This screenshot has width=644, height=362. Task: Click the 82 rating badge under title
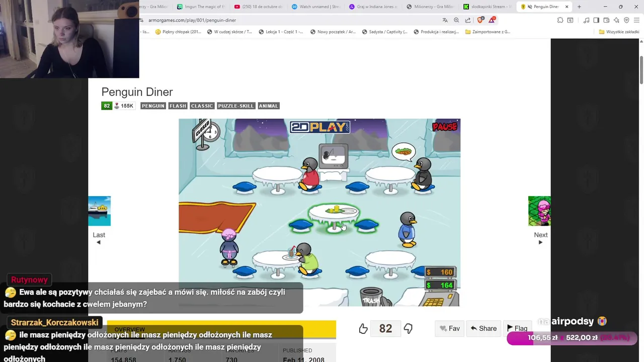tap(107, 106)
